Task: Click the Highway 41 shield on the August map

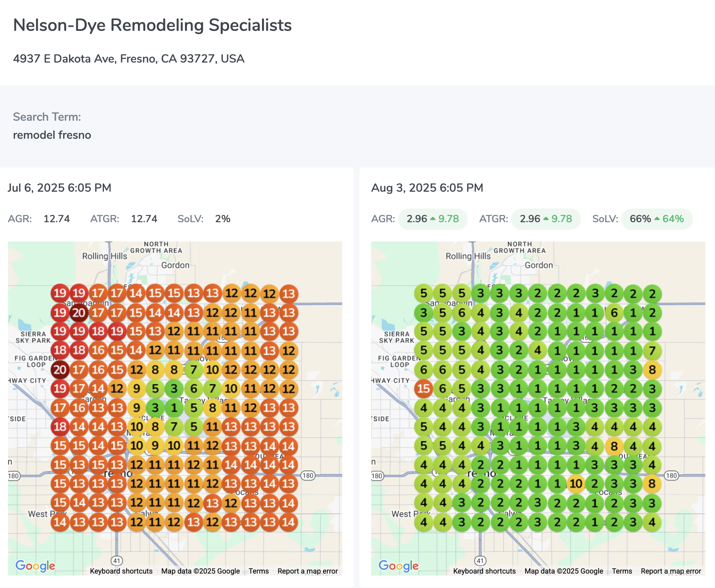Action: point(481,561)
